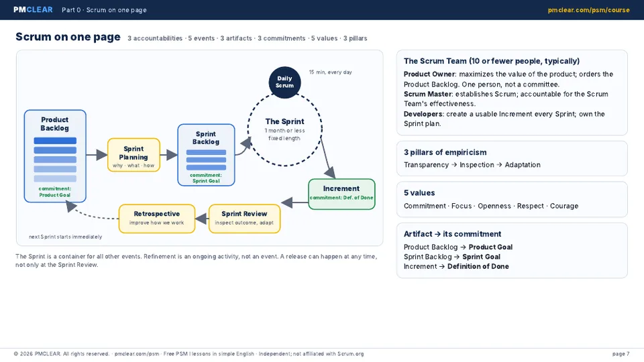644x362 pixels.
Task: Click bold 'Definition of Done' text
Action: point(478,266)
